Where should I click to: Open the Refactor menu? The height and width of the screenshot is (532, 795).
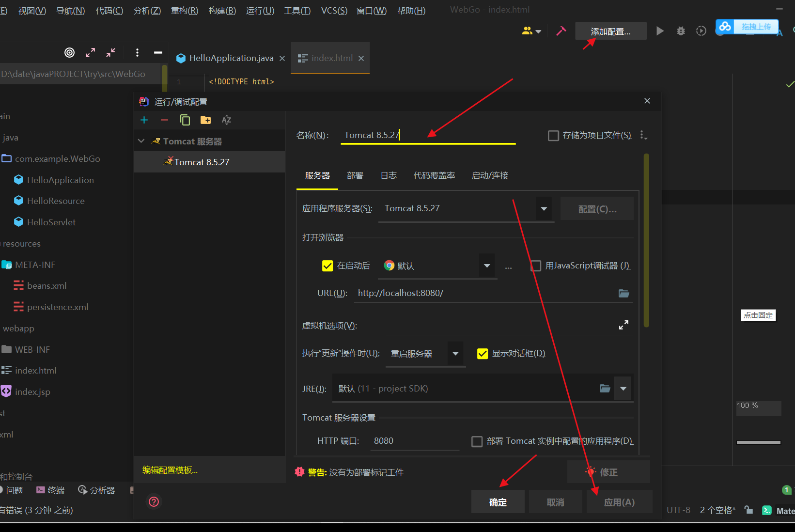click(x=185, y=10)
